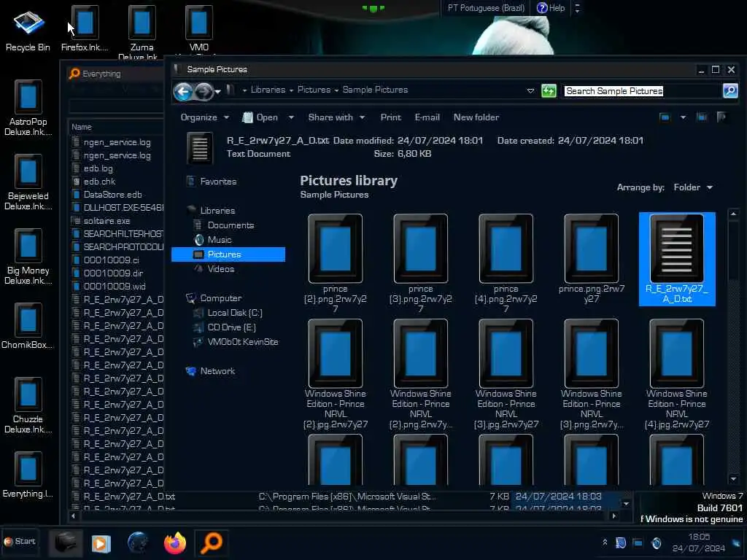Image resolution: width=747 pixels, height=560 pixels.
Task: Click the Back arrow in Explorer
Action: point(183,91)
